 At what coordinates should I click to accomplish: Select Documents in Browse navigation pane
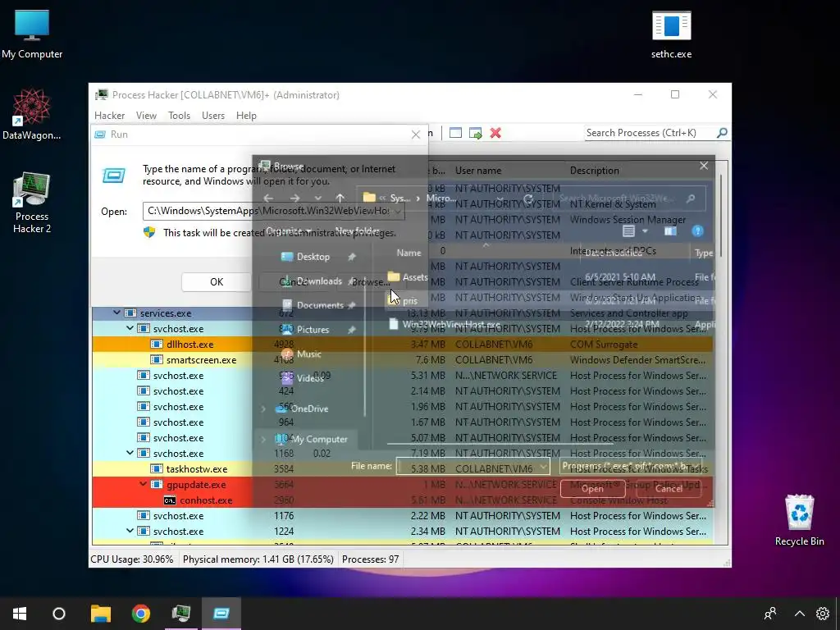coord(320,305)
